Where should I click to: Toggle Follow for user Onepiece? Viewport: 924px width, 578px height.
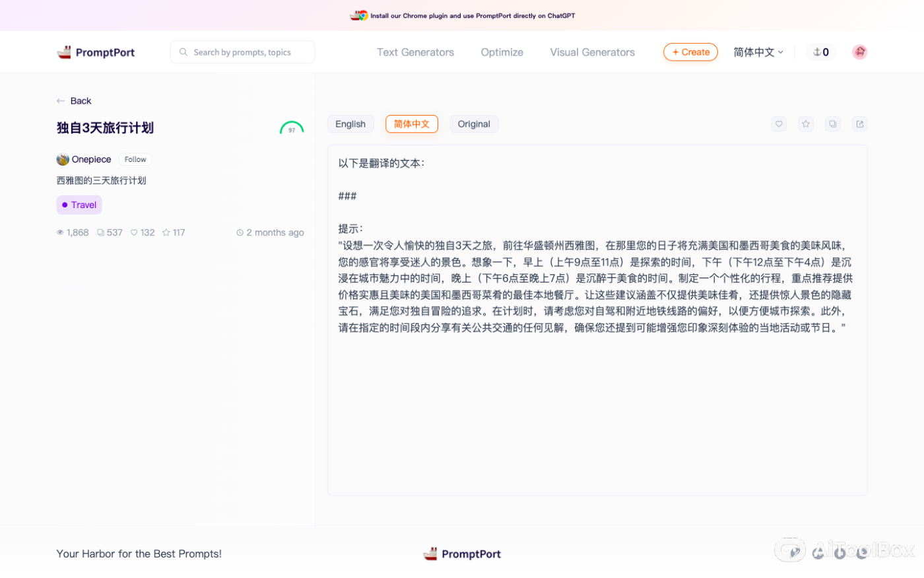click(135, 159)
